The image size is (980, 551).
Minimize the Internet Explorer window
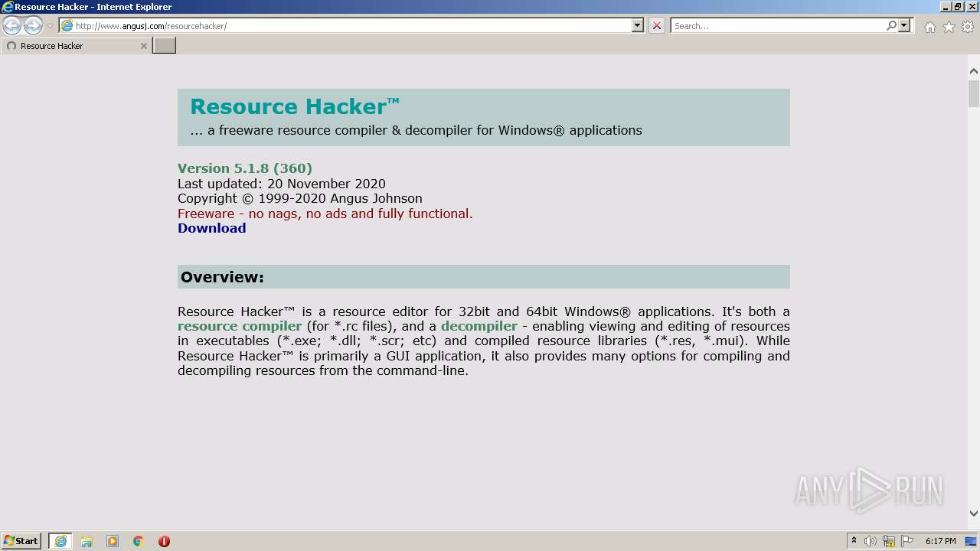[x=944, y=7]
